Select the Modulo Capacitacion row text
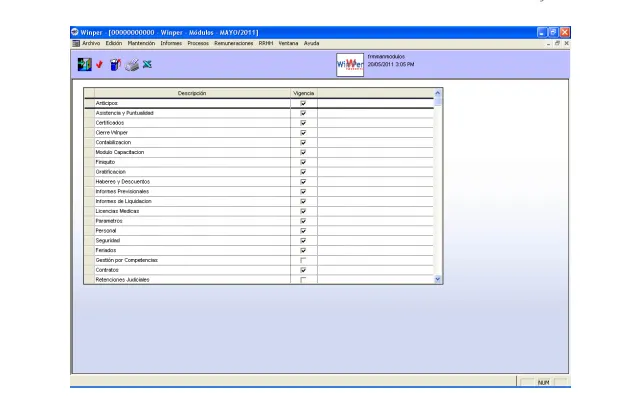 point(120,152)
